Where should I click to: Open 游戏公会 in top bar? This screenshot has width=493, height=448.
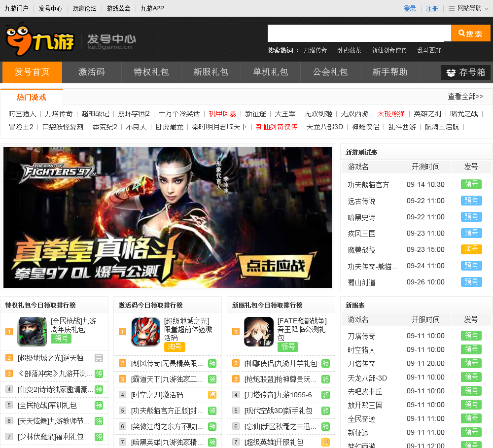point(118,8)
